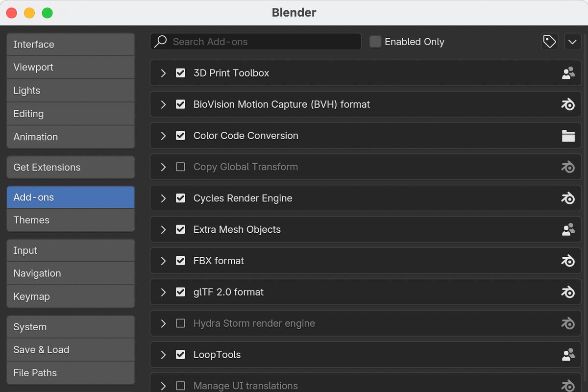Image resolution: width=588 pixels, height=392 pixels.
Task: Select the Lights preferences tab
Action: pos(71,91)
